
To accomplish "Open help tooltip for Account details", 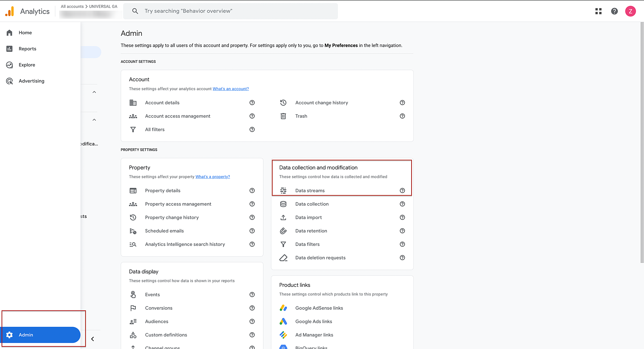I will pyautogui.click(x=252, y=102).
